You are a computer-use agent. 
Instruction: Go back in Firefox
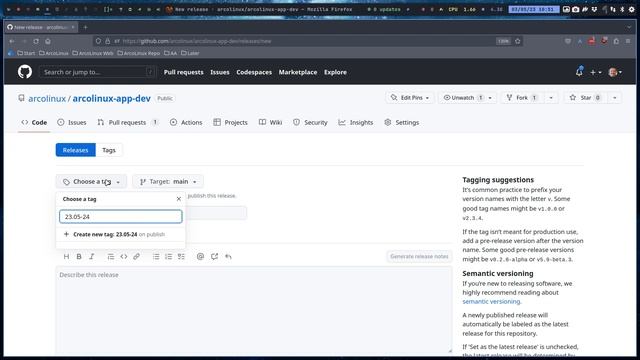pos(12,41)
